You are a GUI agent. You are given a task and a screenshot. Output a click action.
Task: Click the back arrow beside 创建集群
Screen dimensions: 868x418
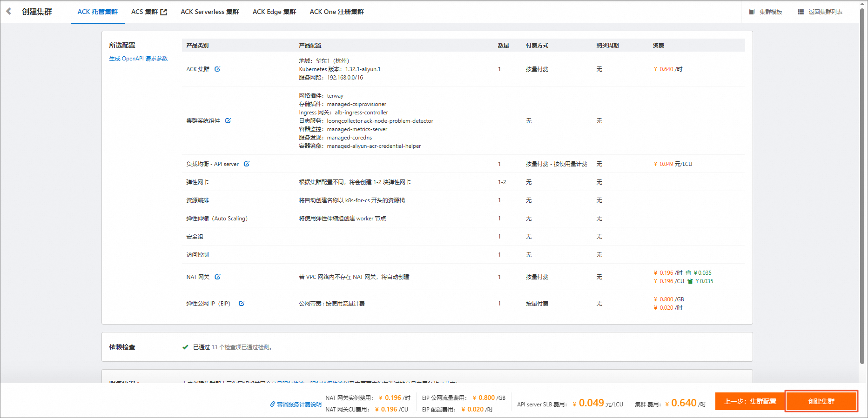point(8,11)
